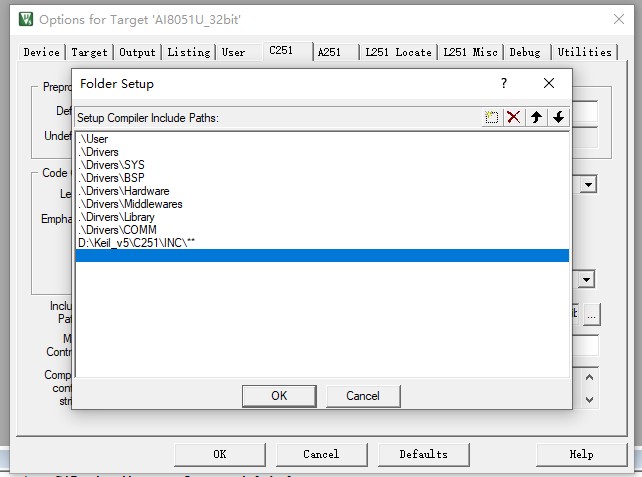The width and height of the screenshot is (642, 477).
Task: Delete the selected include path
Action: (513, 118)
